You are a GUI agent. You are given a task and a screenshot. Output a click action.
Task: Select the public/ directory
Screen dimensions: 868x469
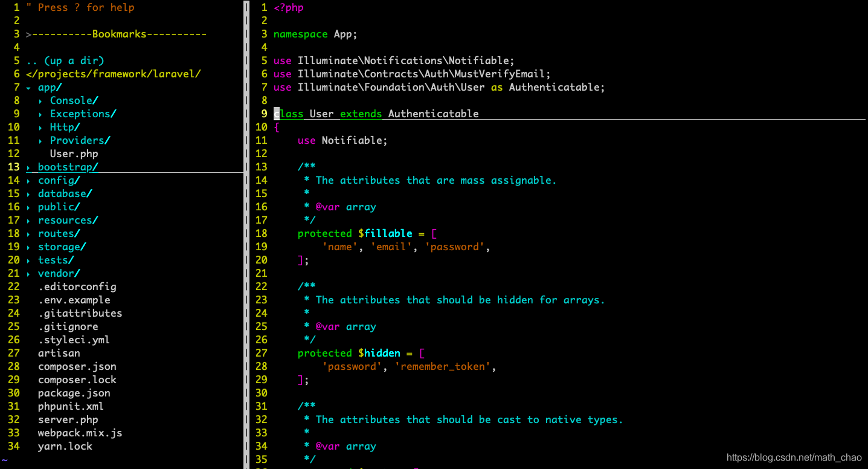pyautogui.click(x=59, y=207)
